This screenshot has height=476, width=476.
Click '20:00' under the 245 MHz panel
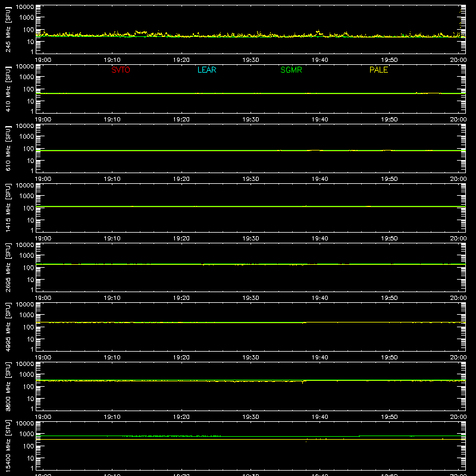tap(458, 60)
